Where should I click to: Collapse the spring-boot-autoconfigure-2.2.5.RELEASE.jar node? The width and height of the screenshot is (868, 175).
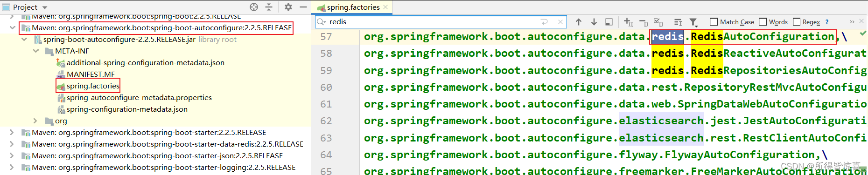click(24, 40)
